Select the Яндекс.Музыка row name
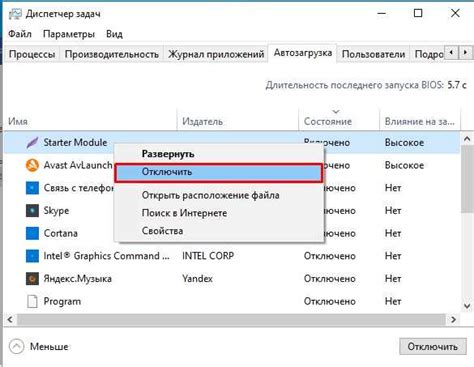This screenshot has height=367, width=474. [77, 279]
